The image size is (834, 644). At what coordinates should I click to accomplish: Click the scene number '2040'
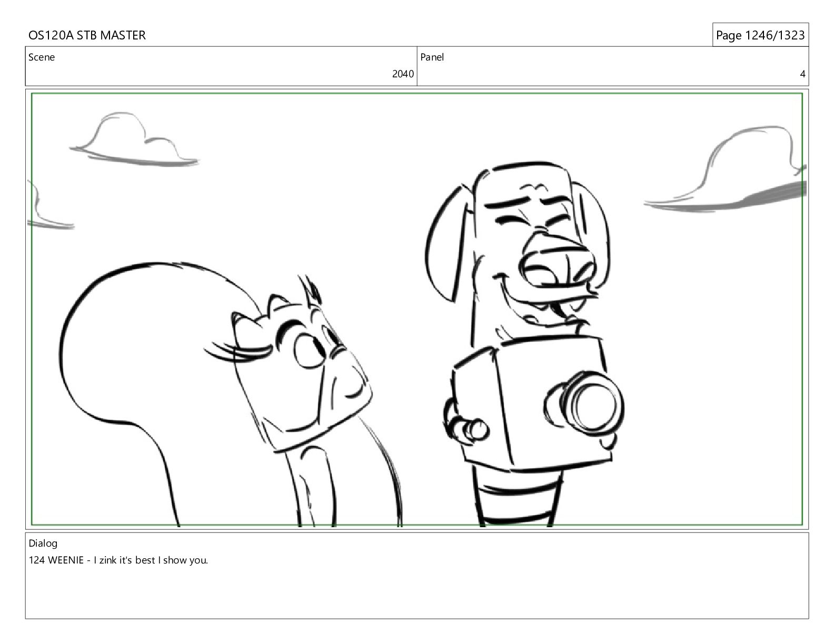(x=403, y=74)
